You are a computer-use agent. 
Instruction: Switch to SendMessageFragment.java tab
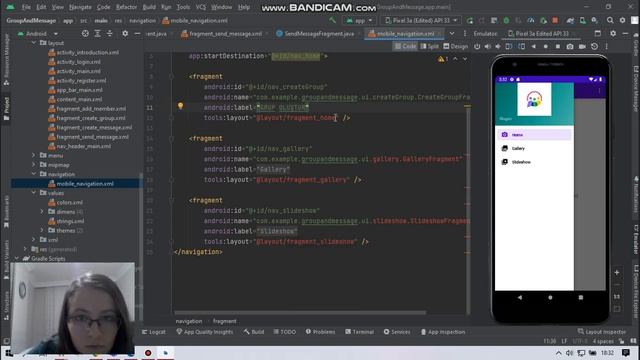316,34
